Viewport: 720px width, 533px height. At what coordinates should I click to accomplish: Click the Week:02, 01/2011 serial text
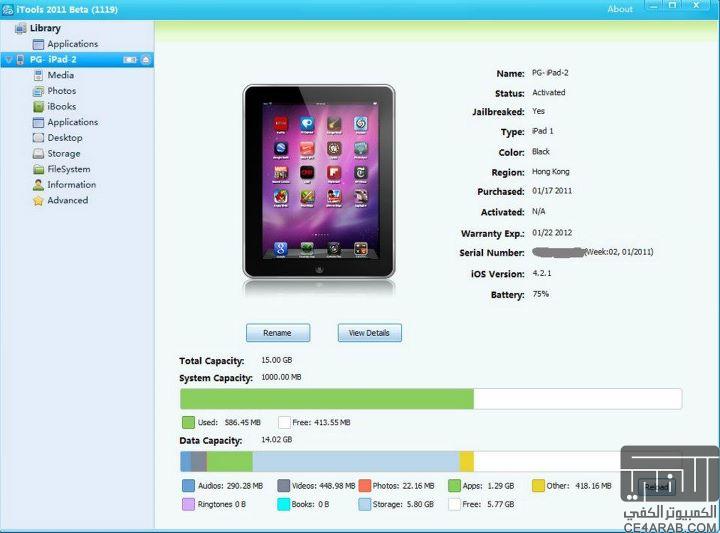coord(619,252)
